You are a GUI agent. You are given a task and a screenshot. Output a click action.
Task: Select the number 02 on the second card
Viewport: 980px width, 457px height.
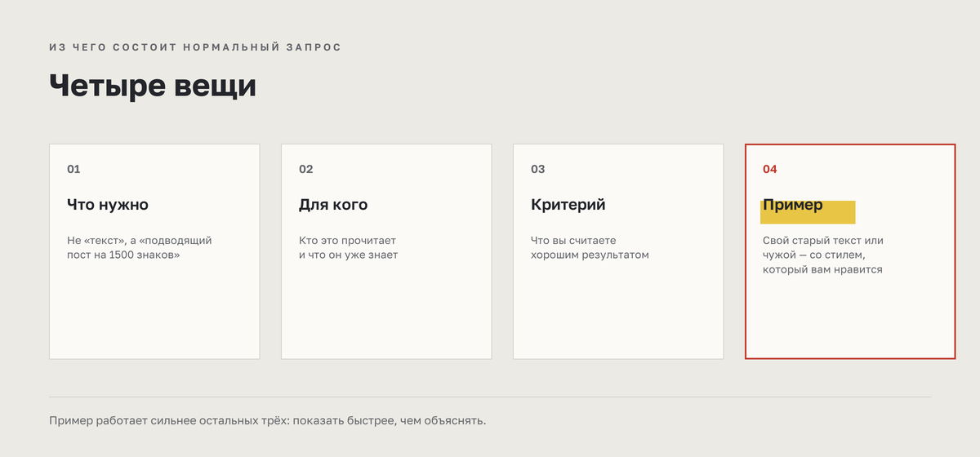coord(306,169)
